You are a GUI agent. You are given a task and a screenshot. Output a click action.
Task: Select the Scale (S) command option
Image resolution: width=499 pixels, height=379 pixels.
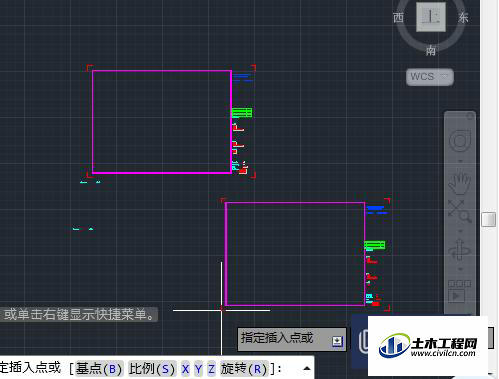(152, 369)
